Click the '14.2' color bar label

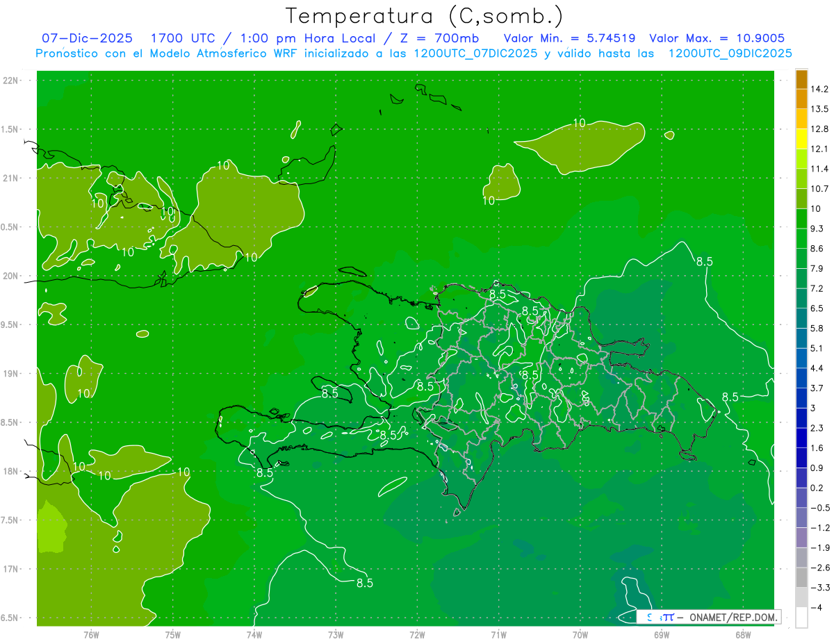pyautogui.click(x=819, y=89)
